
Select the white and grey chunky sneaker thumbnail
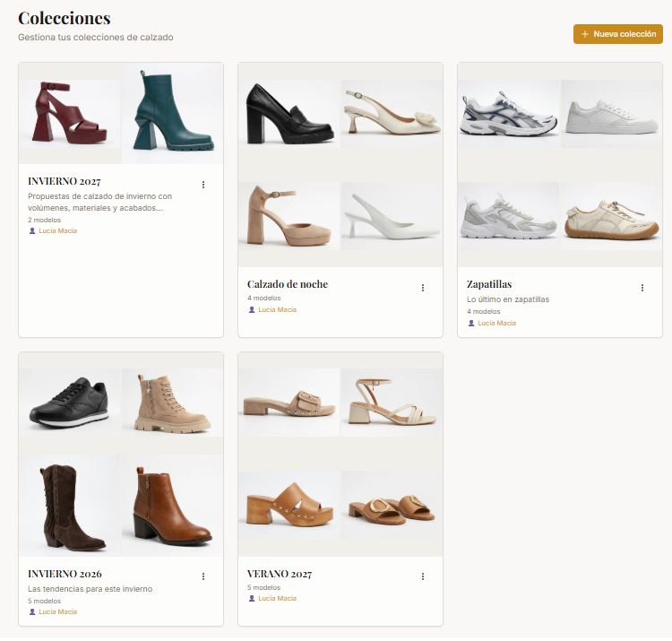pos(509,216)
